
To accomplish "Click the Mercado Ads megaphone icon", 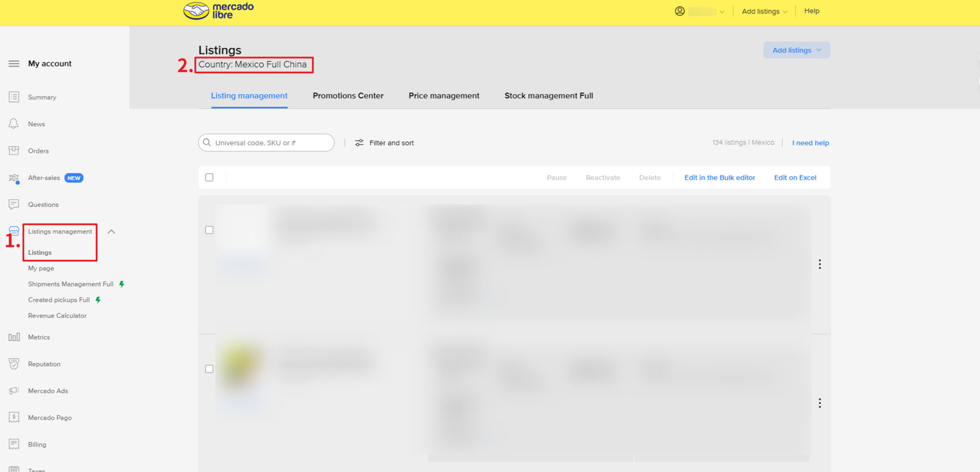I will pyautogui.click(x=14, y=391).
